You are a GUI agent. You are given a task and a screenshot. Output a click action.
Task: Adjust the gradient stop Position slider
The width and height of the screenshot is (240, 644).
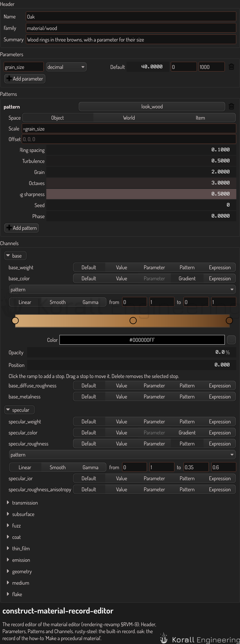coord(131,365)
